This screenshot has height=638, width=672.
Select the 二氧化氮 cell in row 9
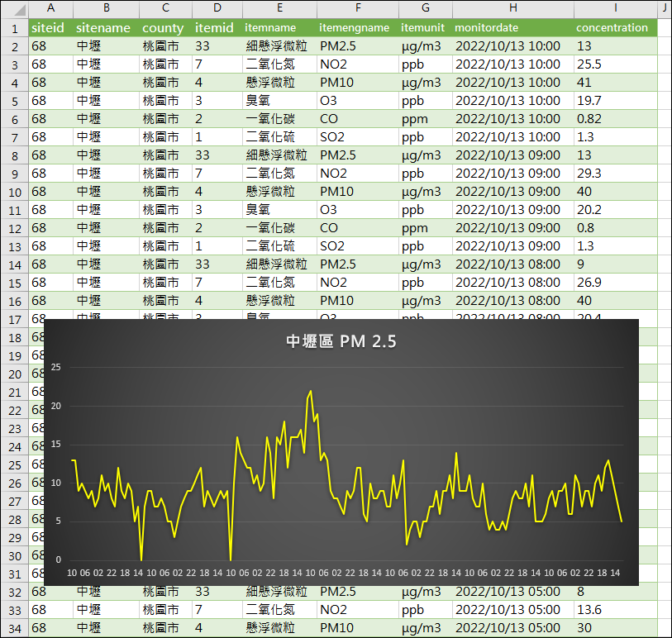tap(280, 174)
